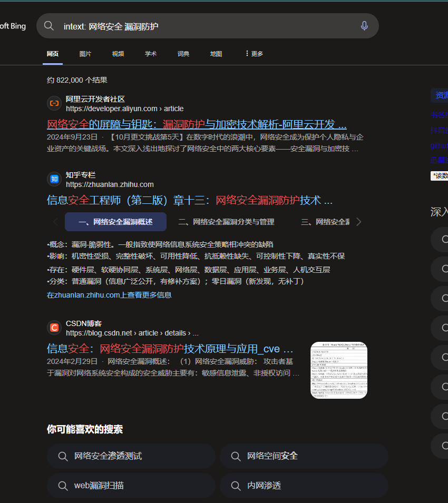Click the bullet line starting •概念：漏洞-脆弱性
This screenshot has height=503, width=448.
click(160, 244)
